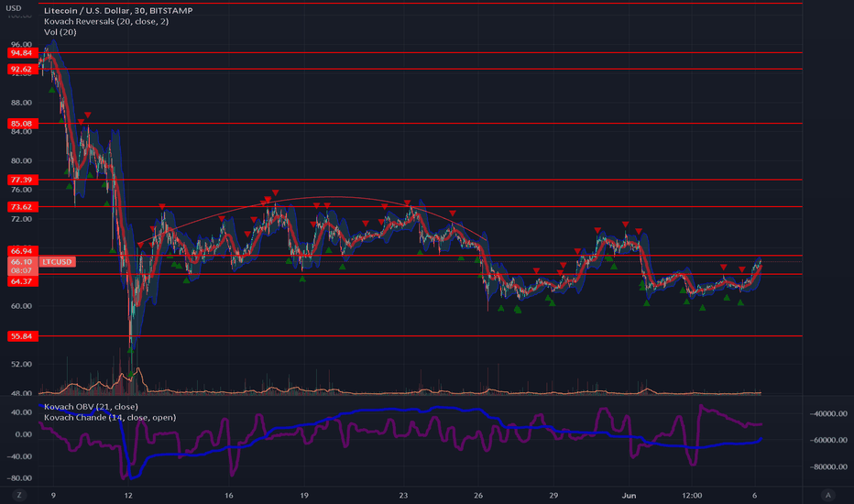The image size is (854, 504).
Task: Click the LTCUSD symbol tag
Action: pos(57,262)
